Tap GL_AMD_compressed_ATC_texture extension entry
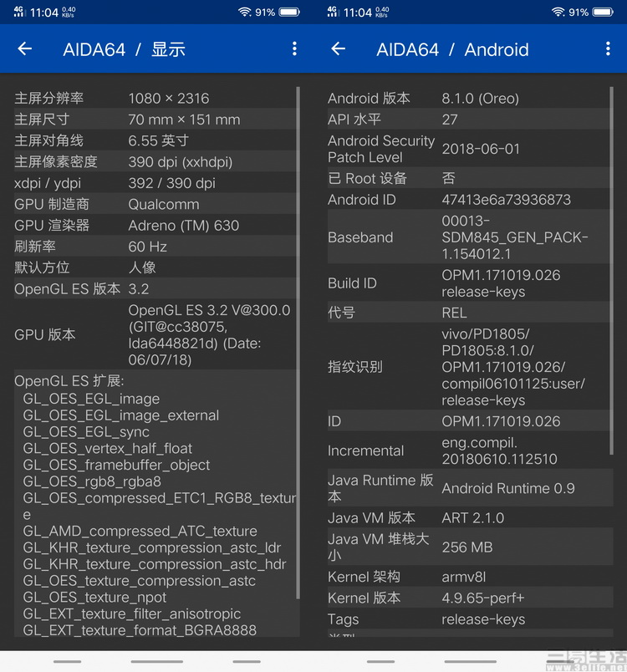This screenshot has height=672, width=627. point(140,531)
